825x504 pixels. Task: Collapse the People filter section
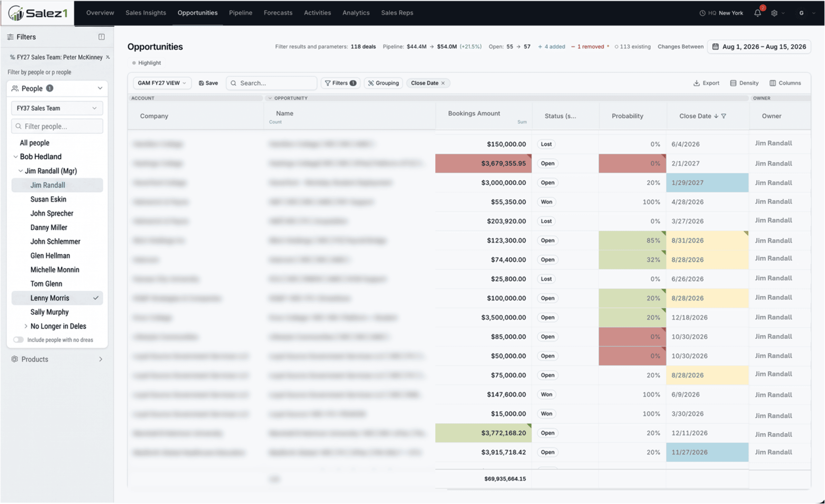pos(100,88)
